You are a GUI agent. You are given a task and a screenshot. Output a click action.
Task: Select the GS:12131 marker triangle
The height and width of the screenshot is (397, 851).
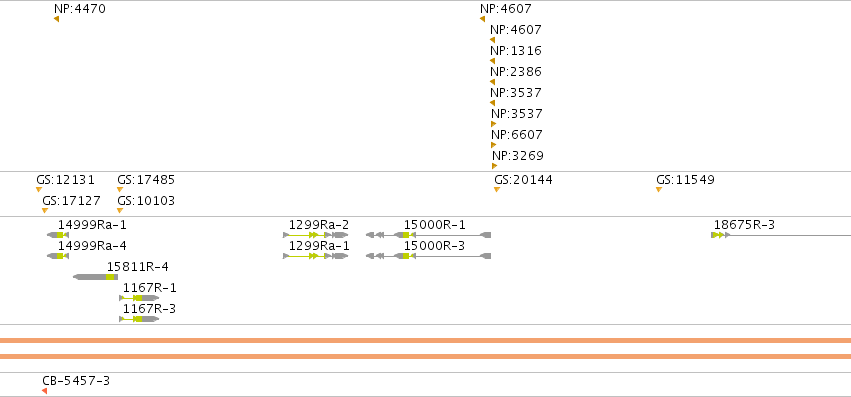(39, 190)
